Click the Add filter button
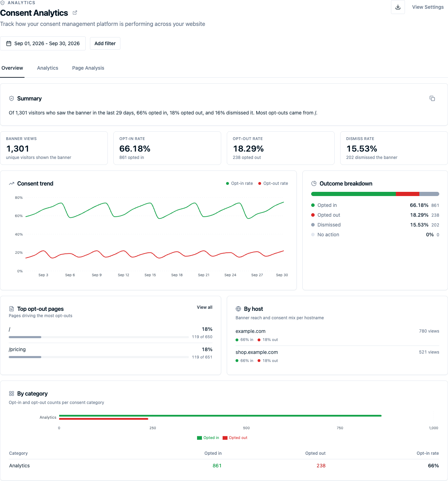 pos(105,43)
